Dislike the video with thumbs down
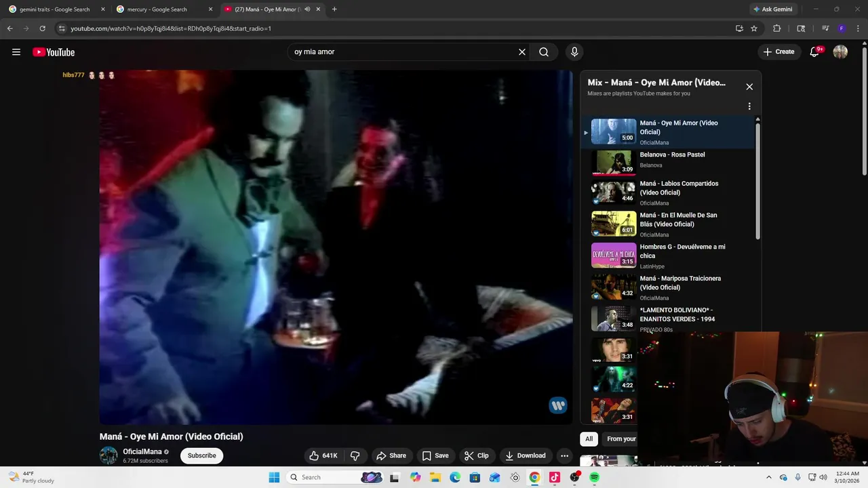The height and width of the screenshot is (488, 868). [355, 455]
